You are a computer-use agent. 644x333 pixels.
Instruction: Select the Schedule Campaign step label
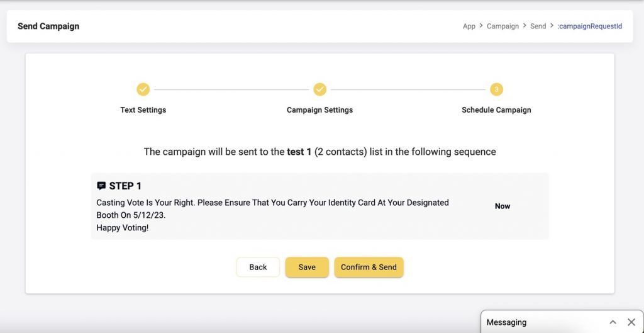point(496,110)
